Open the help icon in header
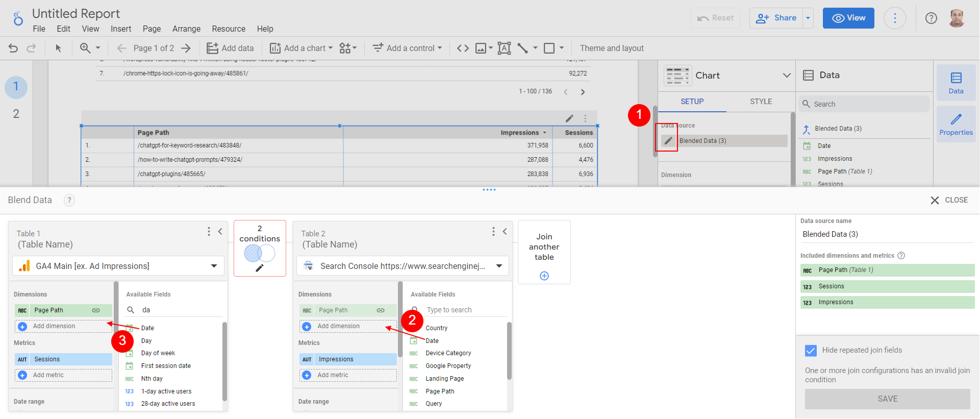Screen dimensions: 980x419 (931, 18)
